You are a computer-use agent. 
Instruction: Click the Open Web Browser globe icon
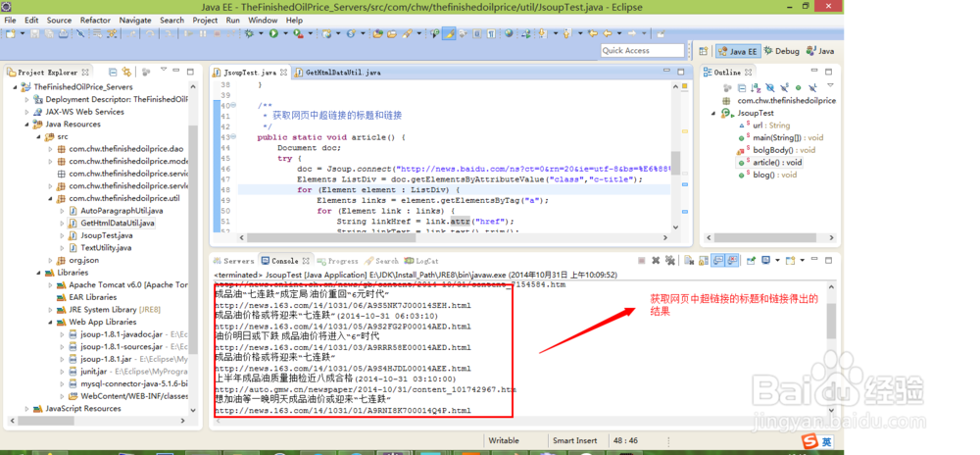[509, 33]
